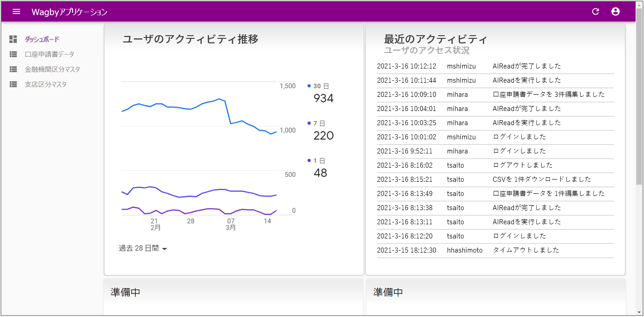Open 口座申請書データ menu item
Screen dimensions: 644x317
tap(49, 54)
